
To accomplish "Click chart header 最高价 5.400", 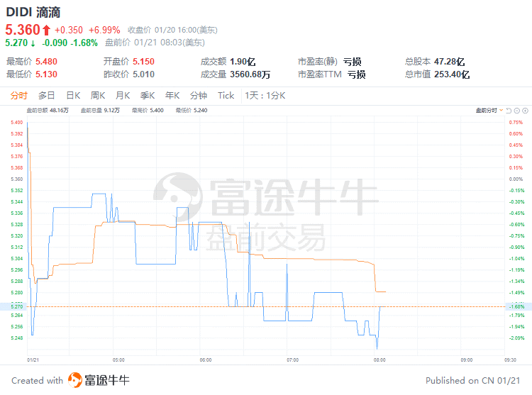I will click(148, 110).
